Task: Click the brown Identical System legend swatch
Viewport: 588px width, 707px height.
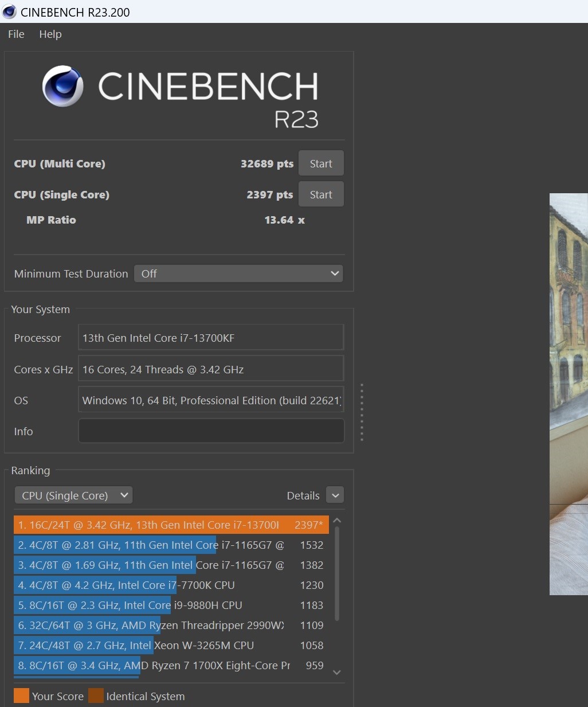Action: [x=96, y=696]
